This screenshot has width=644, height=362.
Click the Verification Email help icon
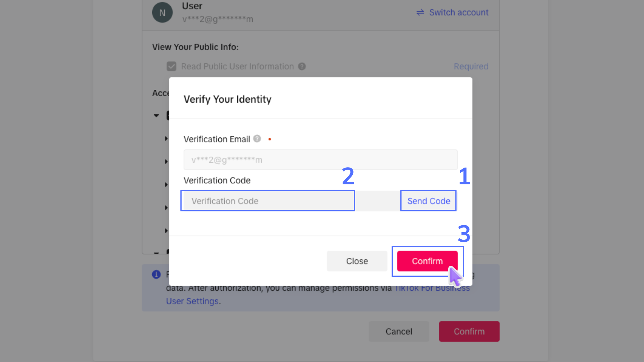(x=257, y=139)
